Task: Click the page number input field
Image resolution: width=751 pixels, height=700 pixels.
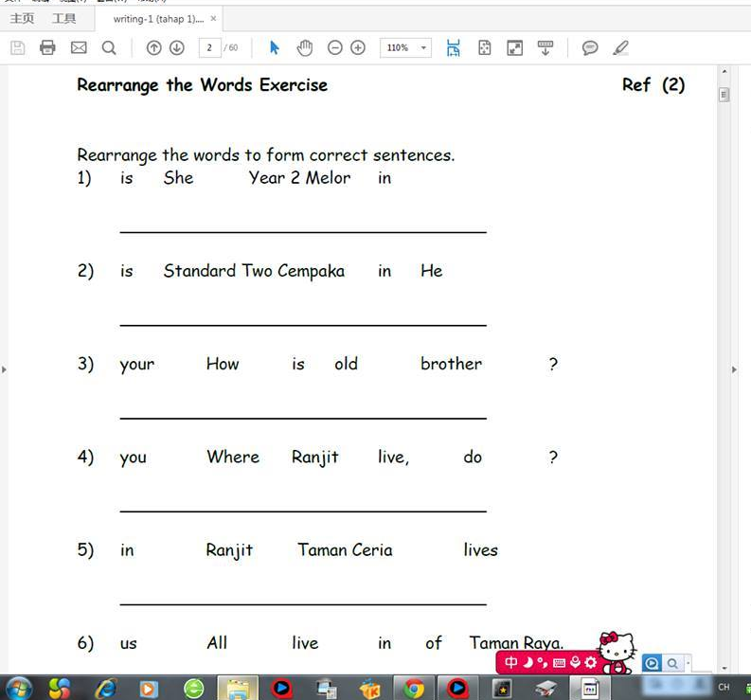Action: [209, 47]
